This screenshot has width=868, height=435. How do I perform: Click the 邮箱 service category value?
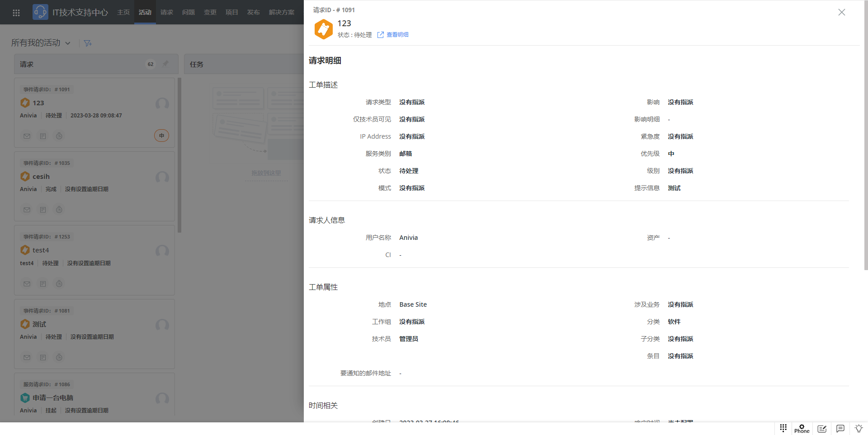[406, 154]
